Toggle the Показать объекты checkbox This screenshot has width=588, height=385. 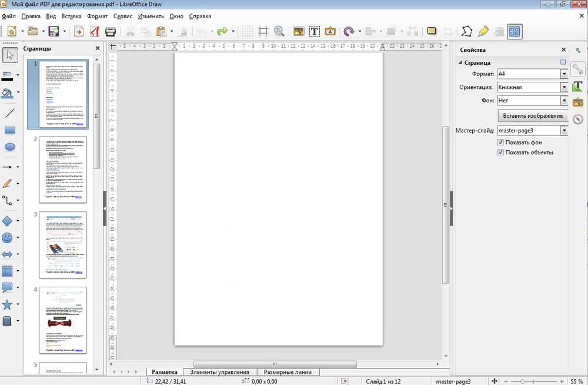pos(501,152)
